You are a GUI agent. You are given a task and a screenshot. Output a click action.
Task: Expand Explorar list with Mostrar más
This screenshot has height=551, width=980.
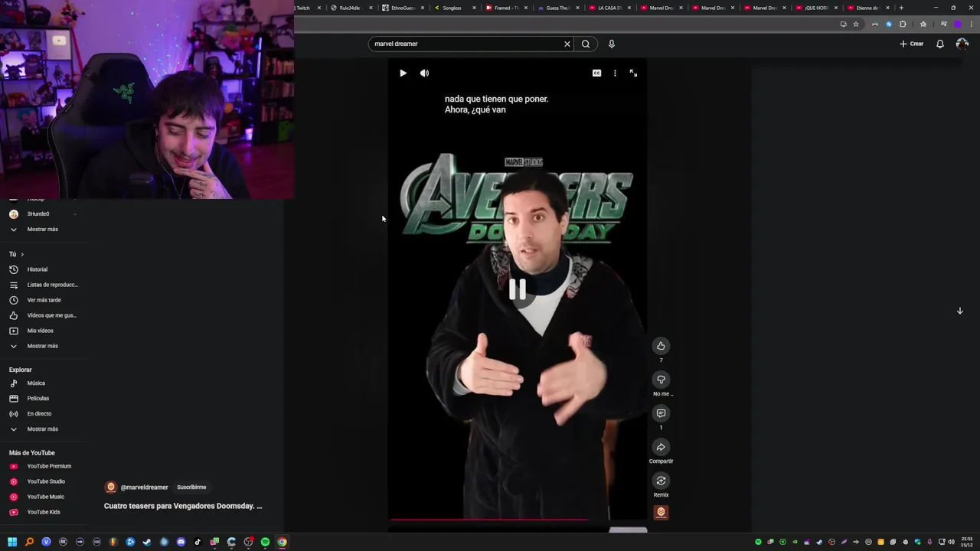[x=42, y=429]
